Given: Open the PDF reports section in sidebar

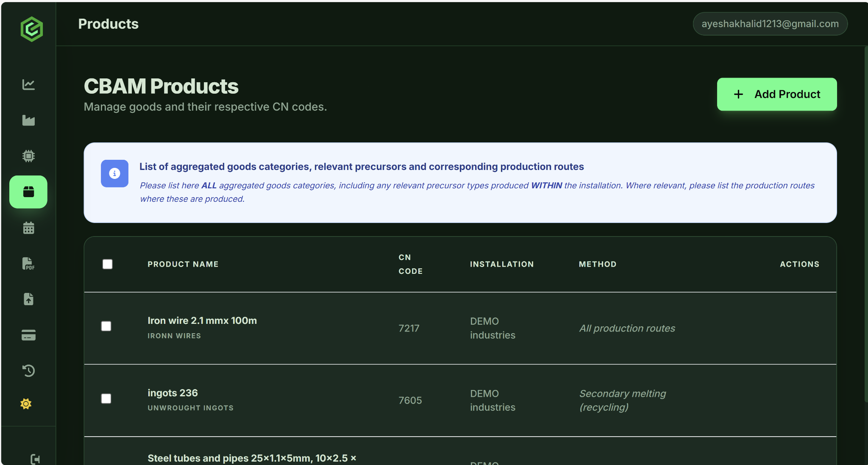Looking at the screenshot, I should 28,264.
